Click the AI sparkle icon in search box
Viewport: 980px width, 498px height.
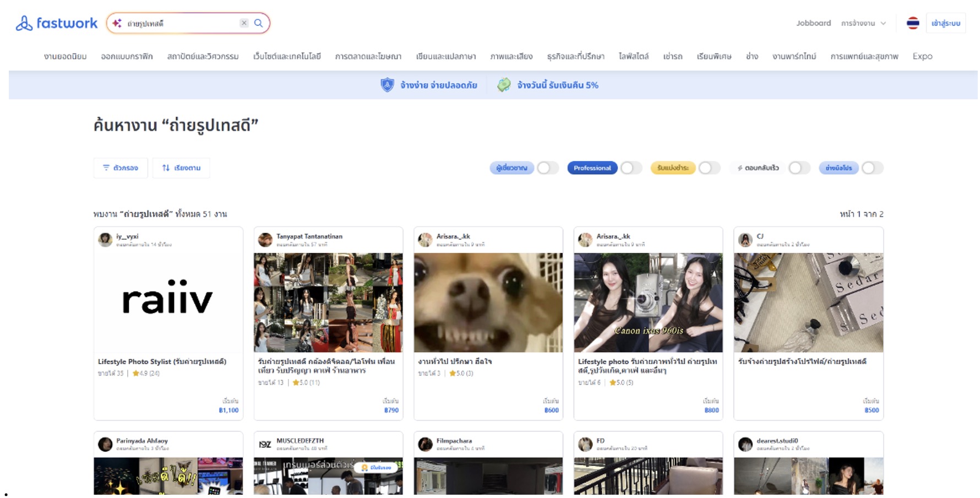pyautogui.click(x=117, y=23)
